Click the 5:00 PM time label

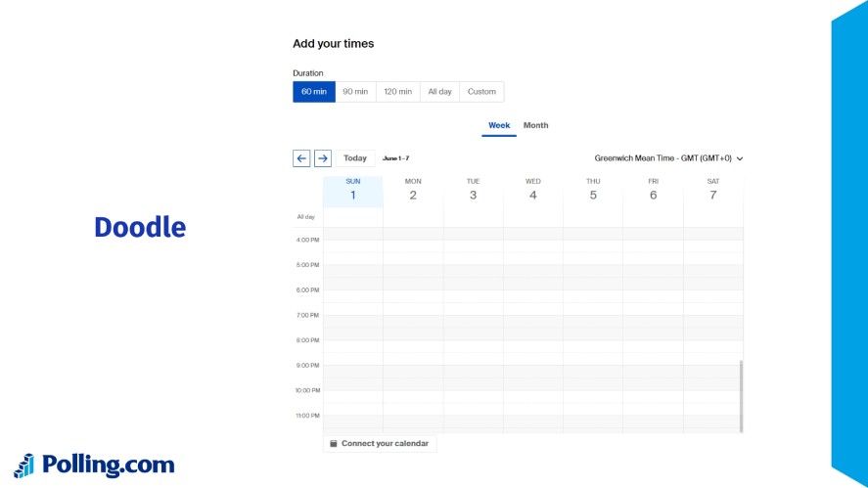(x=308, y=265)
